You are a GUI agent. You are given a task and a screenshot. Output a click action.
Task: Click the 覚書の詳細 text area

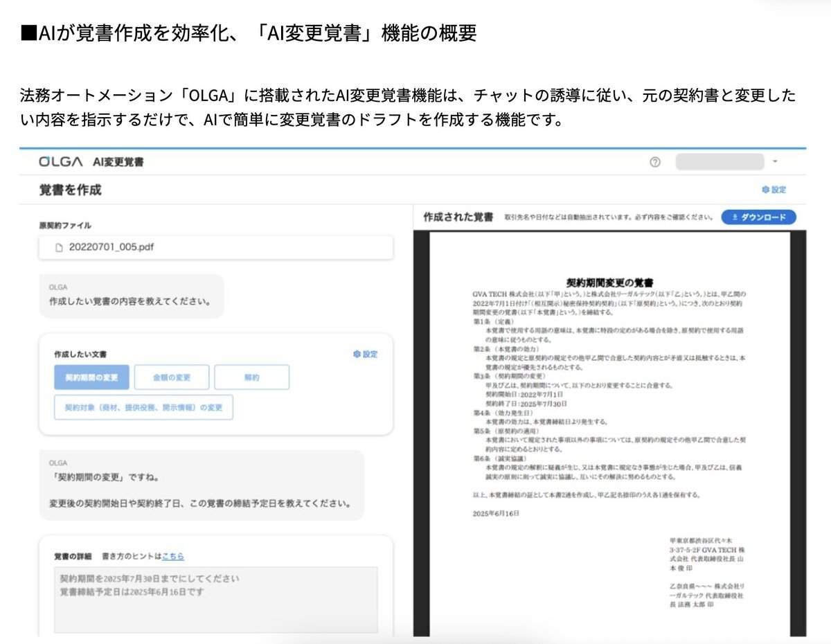point(216,600)
